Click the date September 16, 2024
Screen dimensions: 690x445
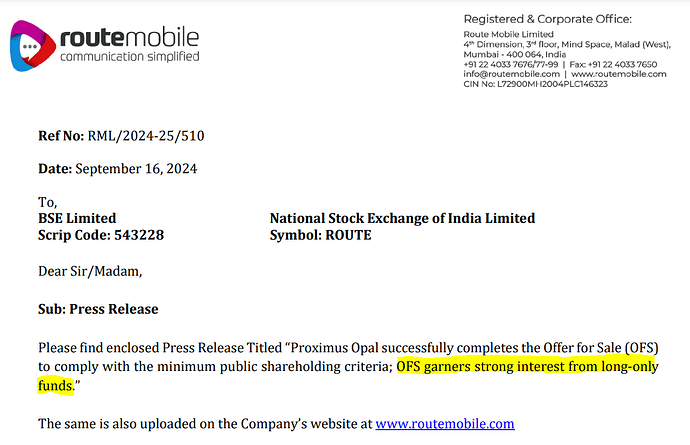coord(135,169)
